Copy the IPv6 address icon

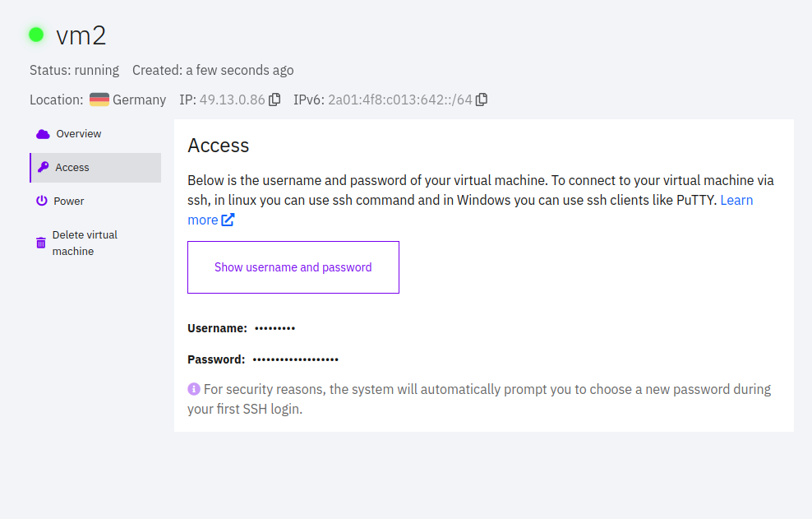click(482, 99)
